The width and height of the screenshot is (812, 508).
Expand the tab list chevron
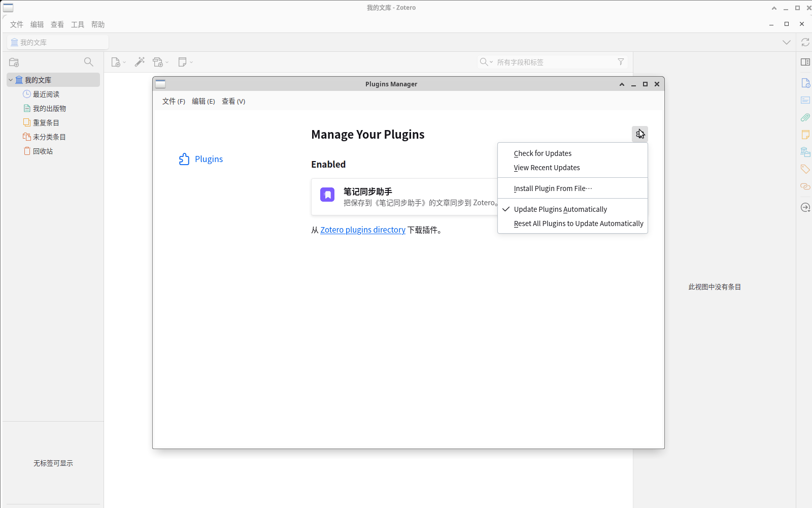787,42
